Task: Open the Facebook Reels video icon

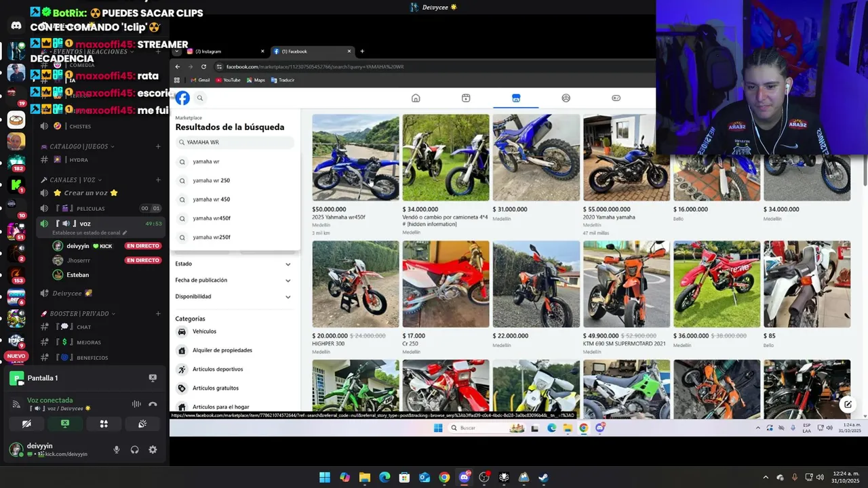Action: pos(466,98)
